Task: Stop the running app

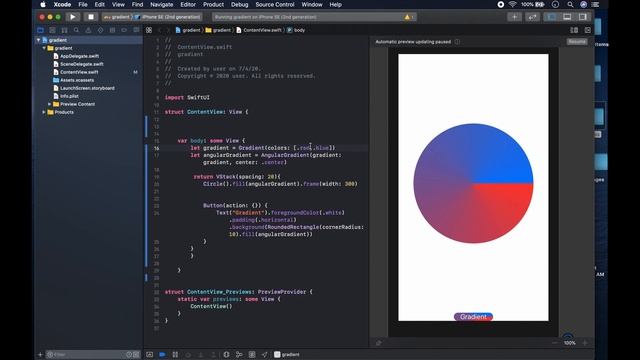Action: point(91,17)
